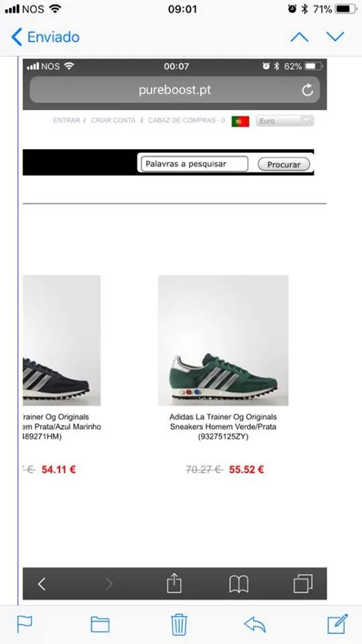Open the ENTRAR login link

pyautogui.click(x=66, y=120)
